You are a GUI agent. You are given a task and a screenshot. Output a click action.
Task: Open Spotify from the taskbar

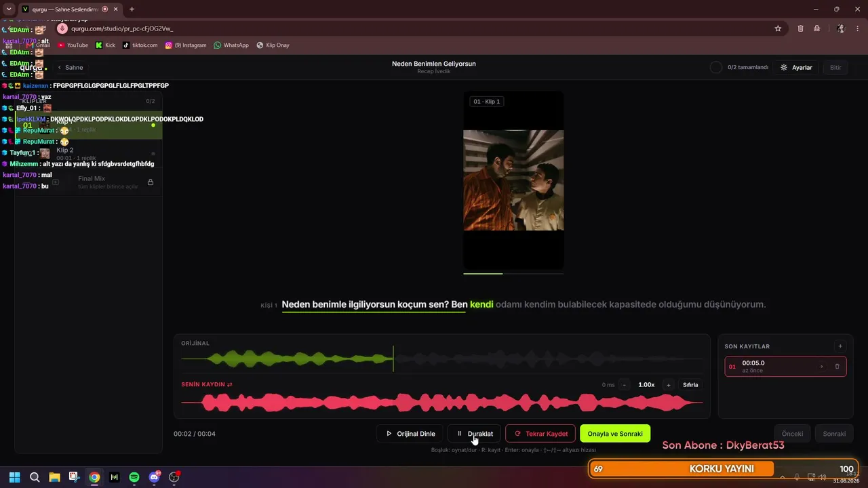tap(134, 477)
